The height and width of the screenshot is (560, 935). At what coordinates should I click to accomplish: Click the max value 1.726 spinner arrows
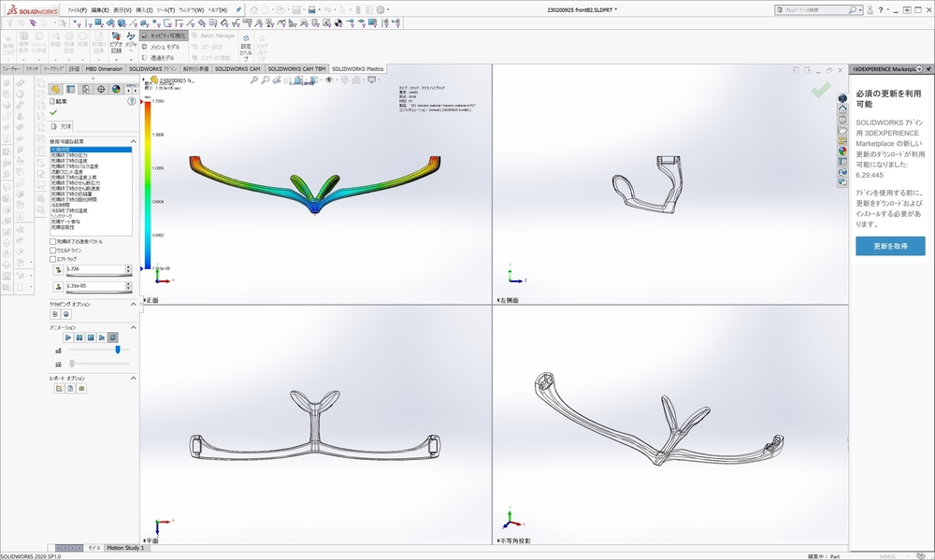tap(128, 269)
